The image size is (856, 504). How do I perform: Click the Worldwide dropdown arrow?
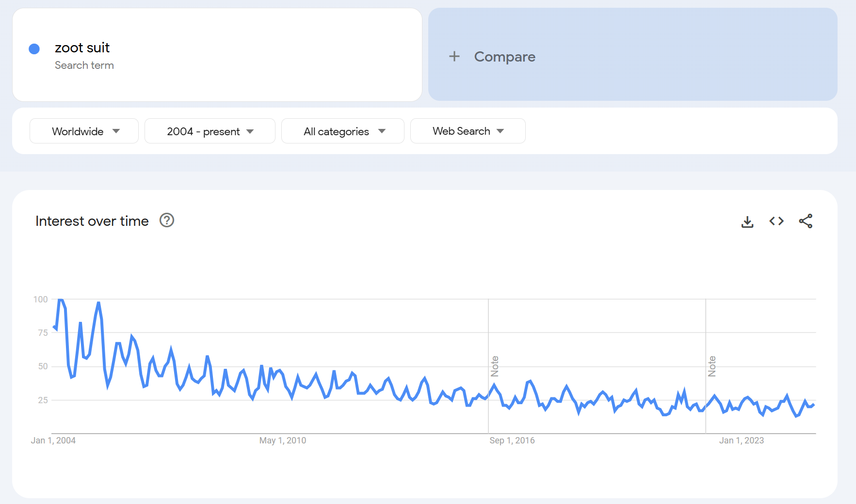click(x=116, y=131)
